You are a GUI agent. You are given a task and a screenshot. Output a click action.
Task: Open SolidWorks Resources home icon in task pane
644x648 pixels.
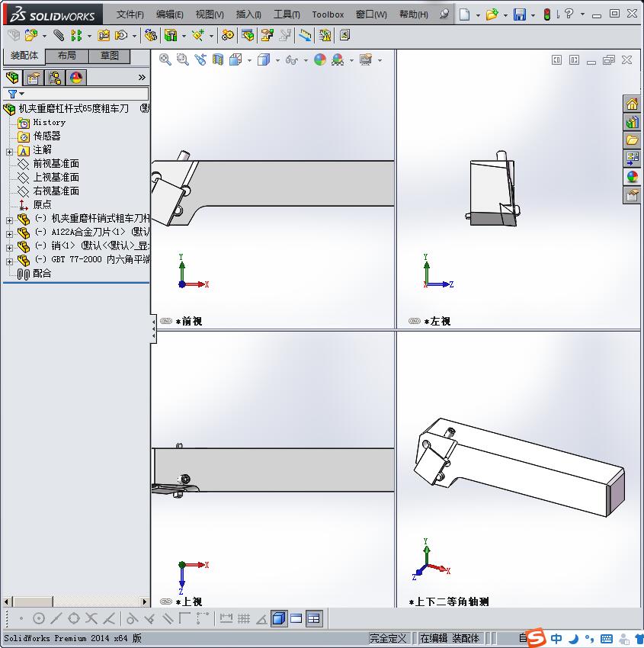(x=632, y=104)
